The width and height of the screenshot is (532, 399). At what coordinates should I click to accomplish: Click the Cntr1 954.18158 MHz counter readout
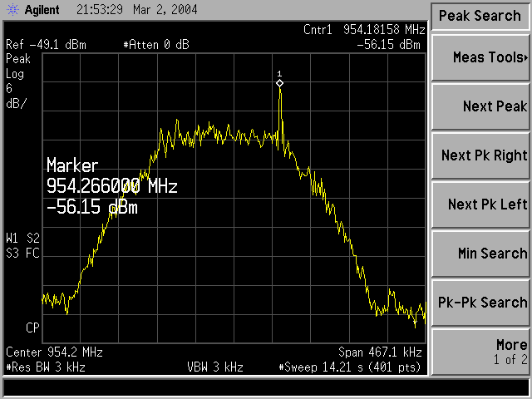[x=364, y=30]
